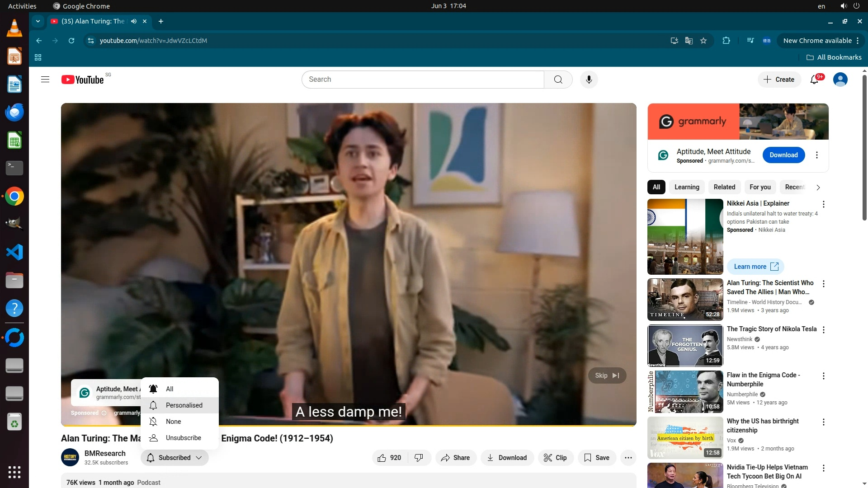Click the Learn more link
Screen dimensions: 868x488
pos(755,267)
